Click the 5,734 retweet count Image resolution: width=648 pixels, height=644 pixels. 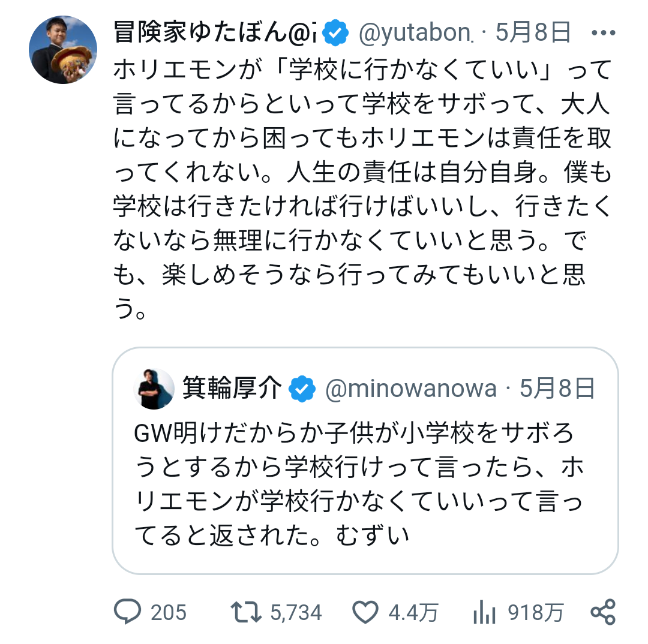pyautogui.click(x=295, y=613)
